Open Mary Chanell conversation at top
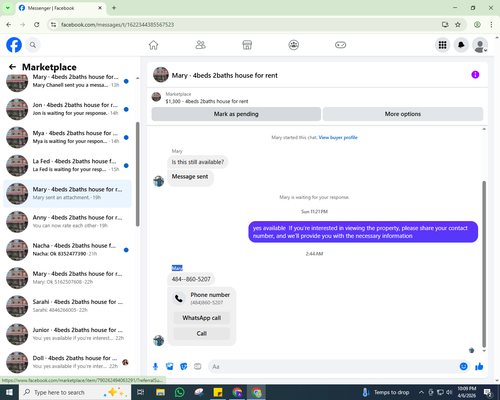 67,82
